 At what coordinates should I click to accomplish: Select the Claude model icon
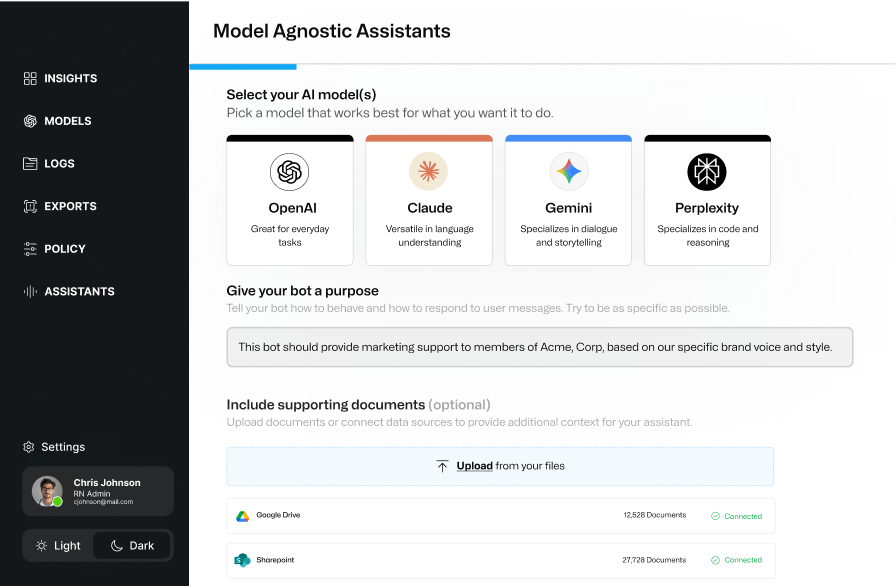coord(429,170)
